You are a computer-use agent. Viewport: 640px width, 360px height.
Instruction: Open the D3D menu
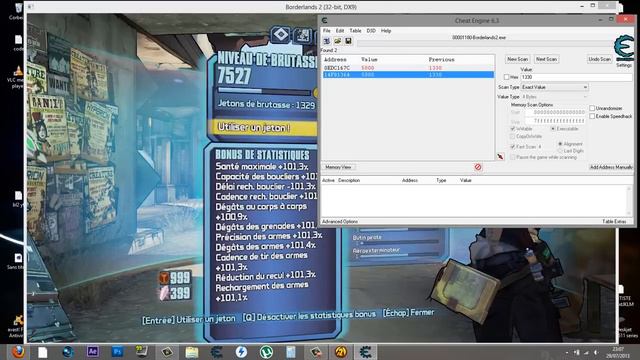371,31
